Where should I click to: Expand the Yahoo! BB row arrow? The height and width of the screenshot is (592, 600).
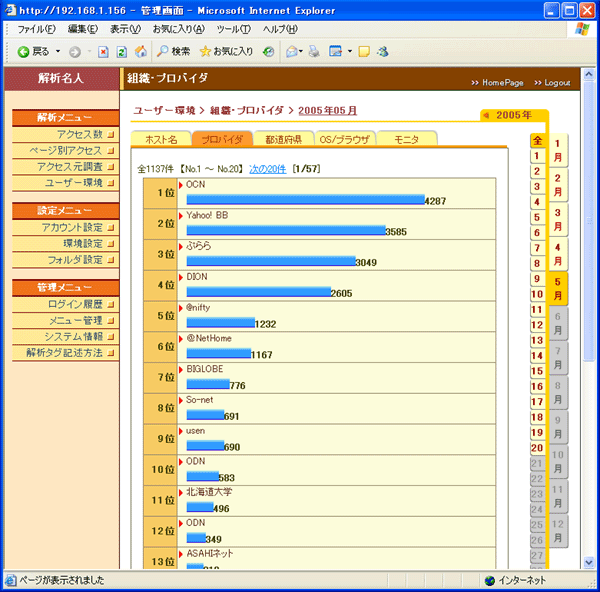coord(181,216)
